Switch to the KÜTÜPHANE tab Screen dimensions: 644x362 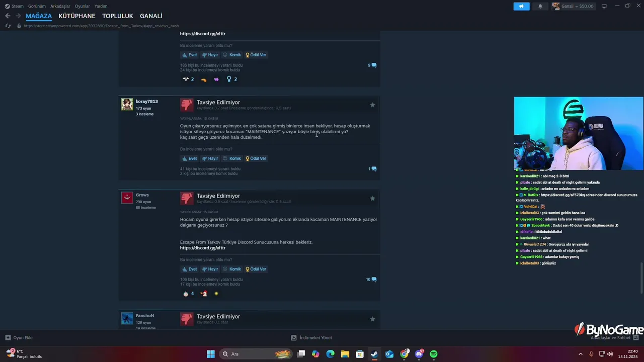(77, 16)
